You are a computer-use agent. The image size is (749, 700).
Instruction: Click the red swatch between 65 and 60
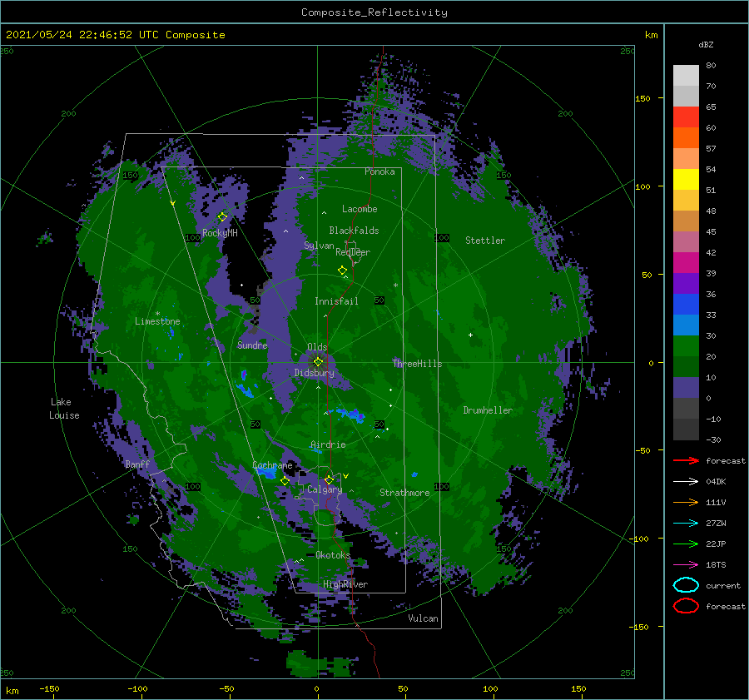(686, 117)
